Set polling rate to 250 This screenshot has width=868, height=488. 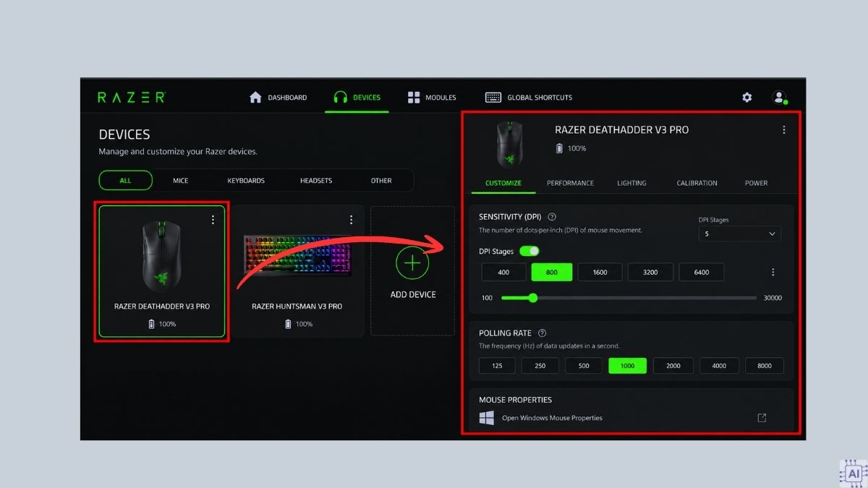[540, 366]
